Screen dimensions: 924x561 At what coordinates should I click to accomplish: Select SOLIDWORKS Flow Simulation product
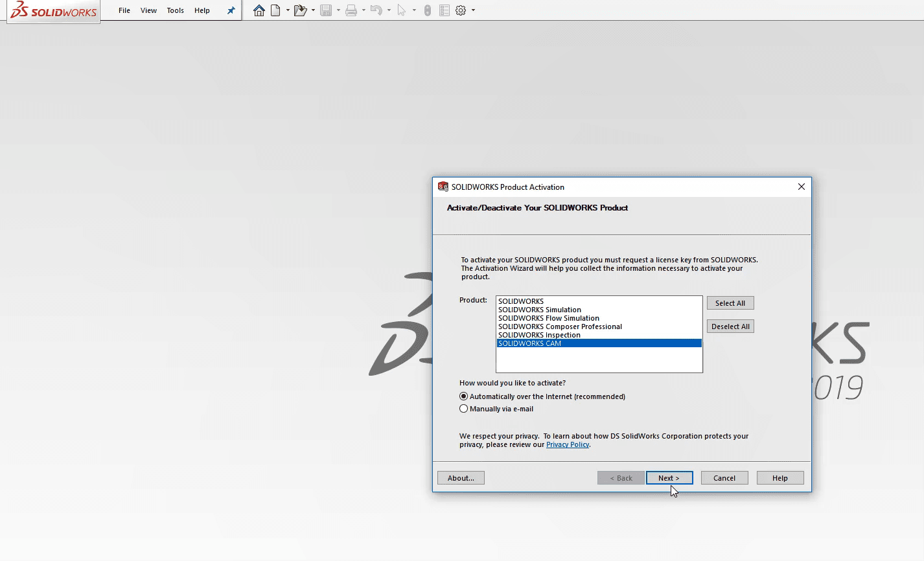tap(599, 318)
